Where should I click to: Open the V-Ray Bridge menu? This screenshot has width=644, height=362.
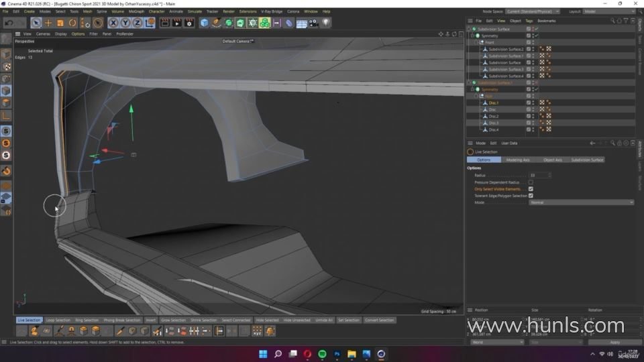[x=272, y=11]
